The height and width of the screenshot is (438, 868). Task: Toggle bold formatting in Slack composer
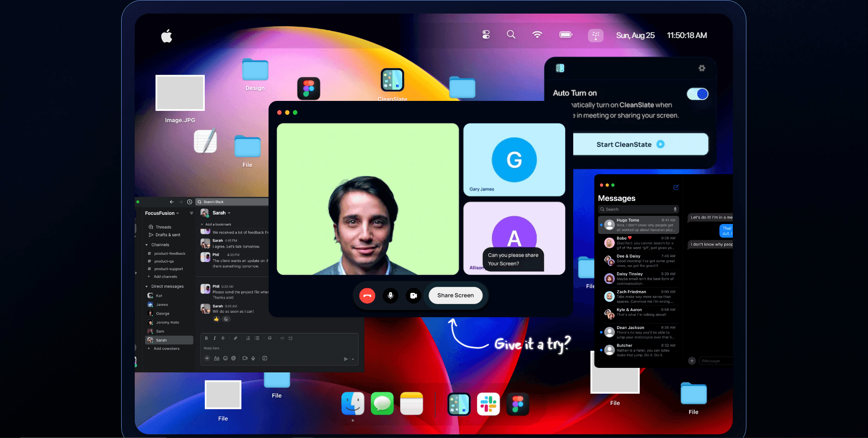pos(207,338)
